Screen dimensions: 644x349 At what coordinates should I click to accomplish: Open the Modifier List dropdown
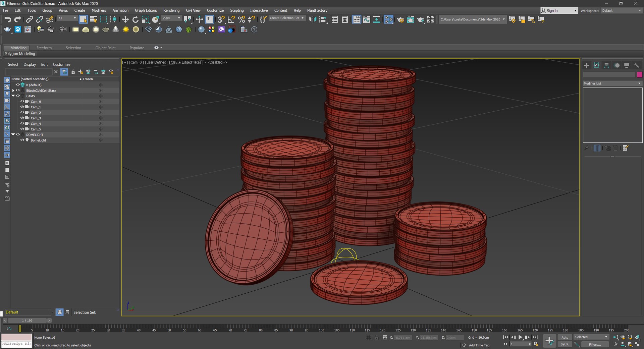click(612, 83)
